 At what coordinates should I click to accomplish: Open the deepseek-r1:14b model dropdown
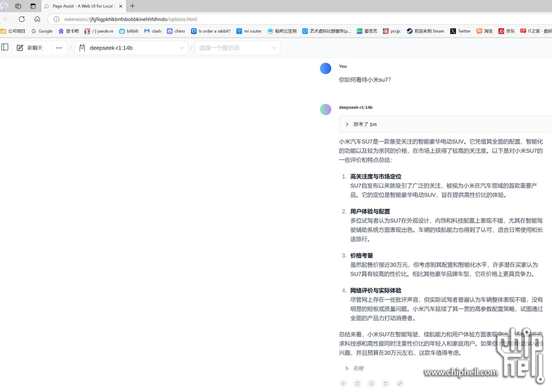click(131, 48)
